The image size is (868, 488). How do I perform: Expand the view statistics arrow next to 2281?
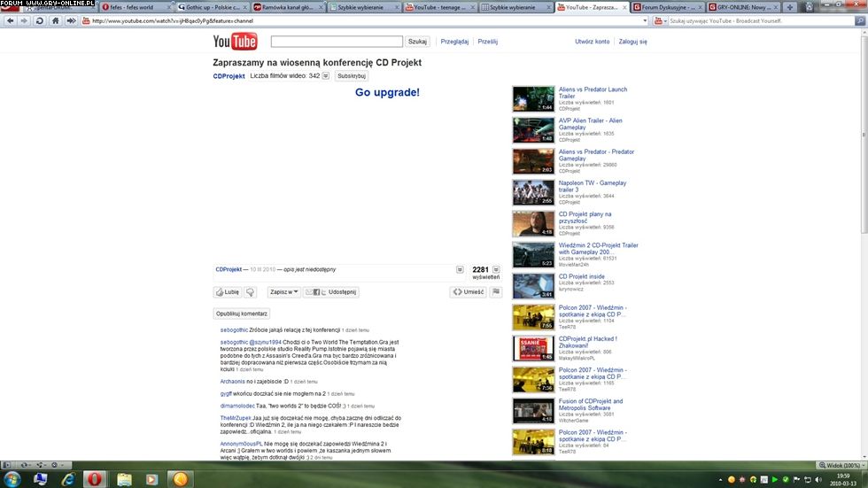pos(496,269)
